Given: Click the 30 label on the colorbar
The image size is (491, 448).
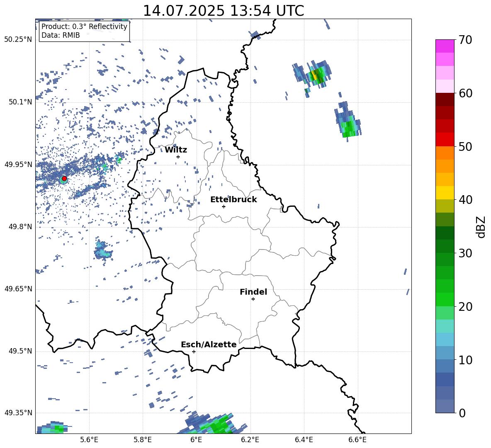Looking at the screenshot, I should 465,253.
